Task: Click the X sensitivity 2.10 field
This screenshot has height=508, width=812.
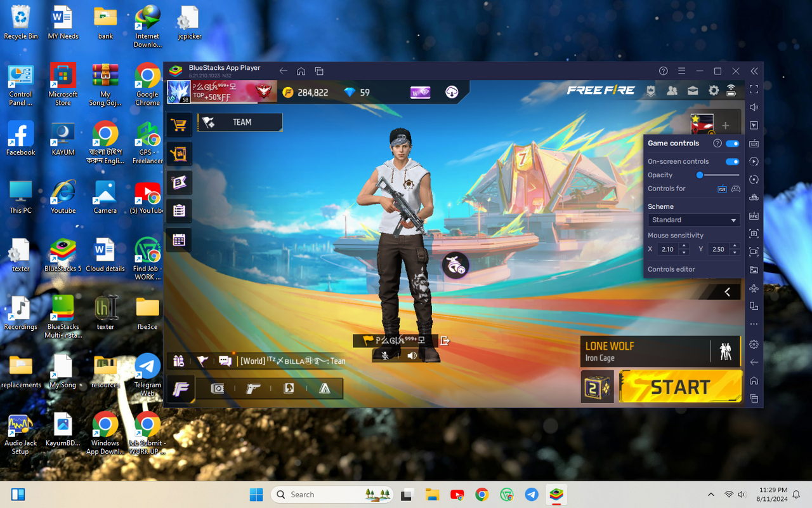Action: 668,250
